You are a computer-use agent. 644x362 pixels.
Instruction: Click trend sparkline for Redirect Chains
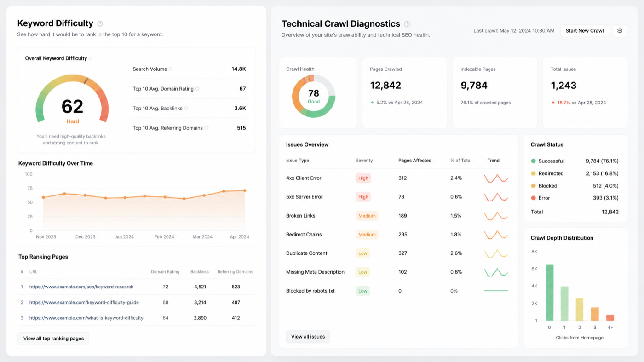pyautogui.click(x=496, y=235)
